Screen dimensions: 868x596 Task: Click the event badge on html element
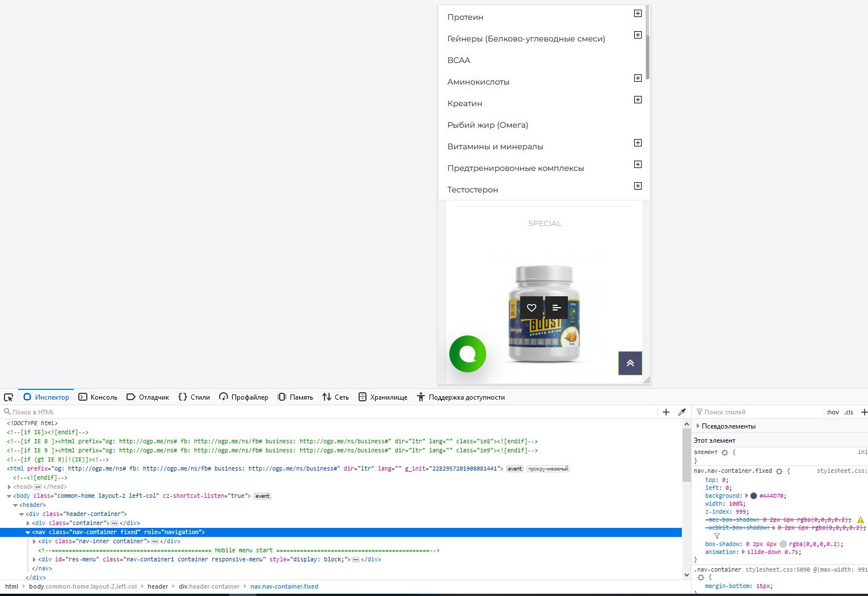(x=515, y=469)
